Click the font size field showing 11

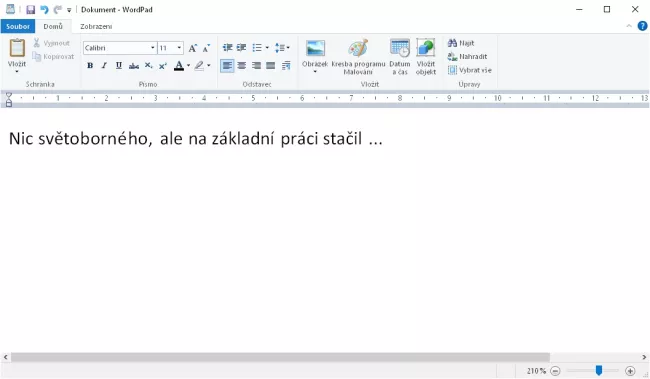(x=167, y=48)
